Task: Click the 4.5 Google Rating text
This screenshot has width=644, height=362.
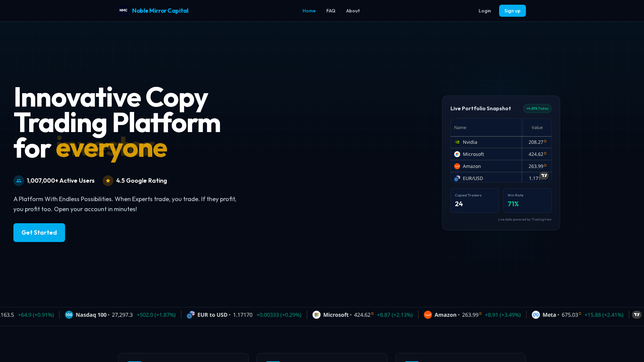Action: pyautogui.click(x=142, y=181)
